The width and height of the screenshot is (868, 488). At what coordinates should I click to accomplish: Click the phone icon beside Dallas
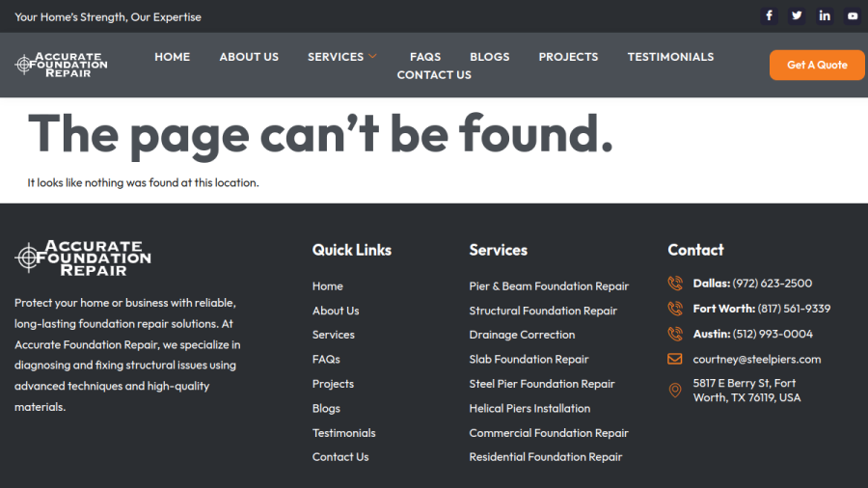(x=675, y=284)
